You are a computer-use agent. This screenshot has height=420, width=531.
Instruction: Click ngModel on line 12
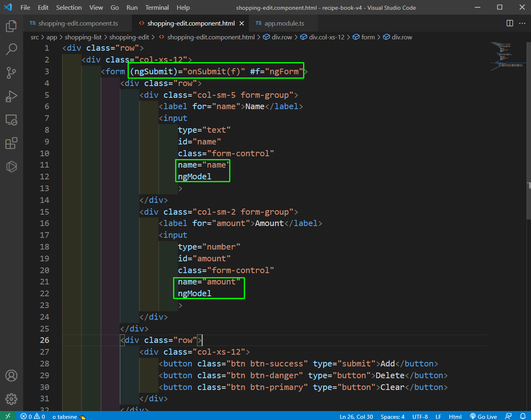[x=195, y=177]
